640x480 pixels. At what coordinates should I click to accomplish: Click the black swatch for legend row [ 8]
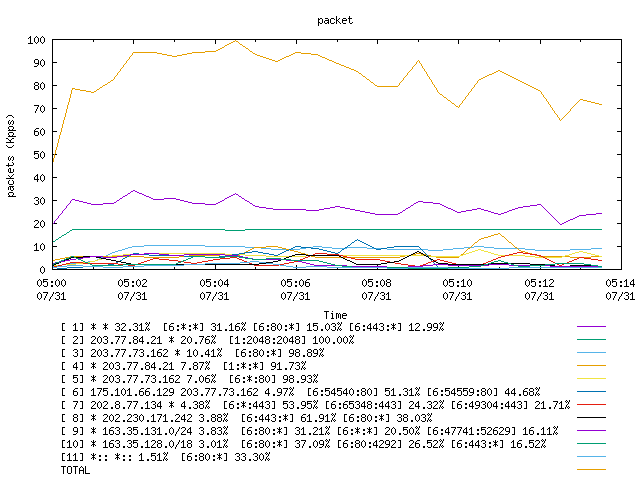[591, 418]
